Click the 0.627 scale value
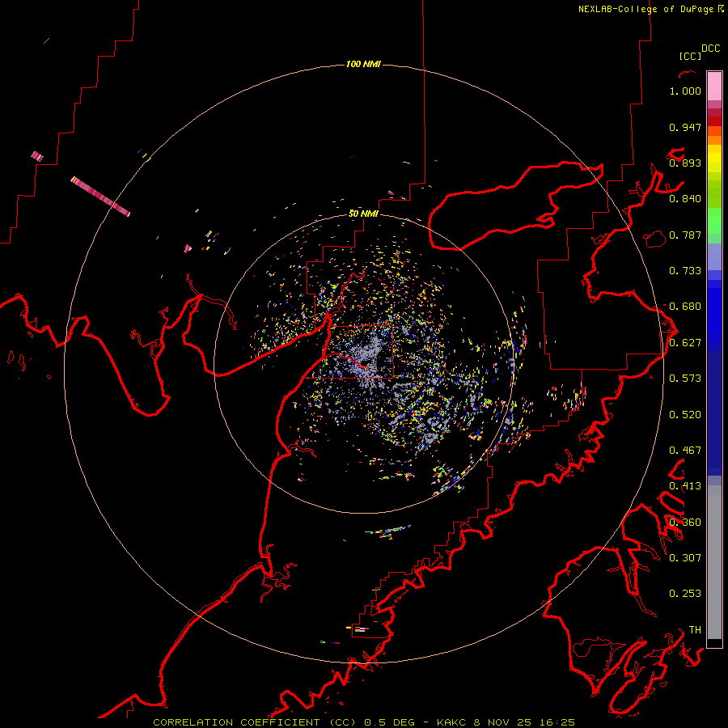728x728 pixels. 685,343
